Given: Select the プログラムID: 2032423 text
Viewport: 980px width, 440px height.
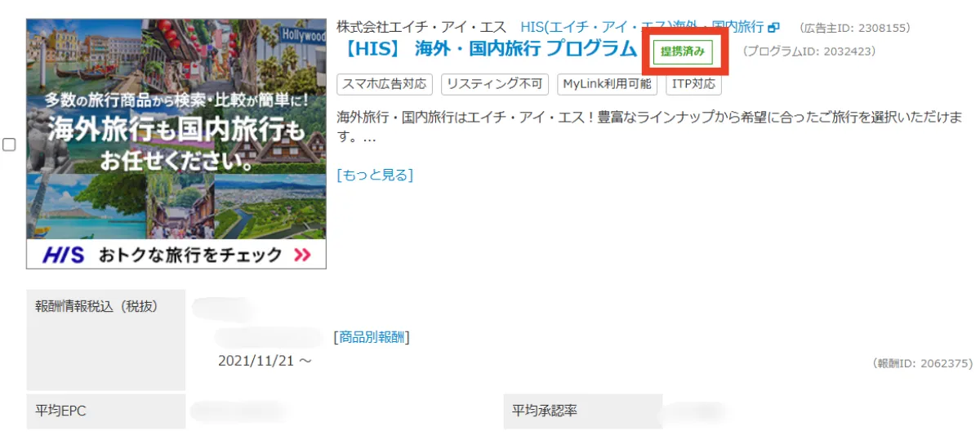Looking at the screenshot, I should (808, 51).
